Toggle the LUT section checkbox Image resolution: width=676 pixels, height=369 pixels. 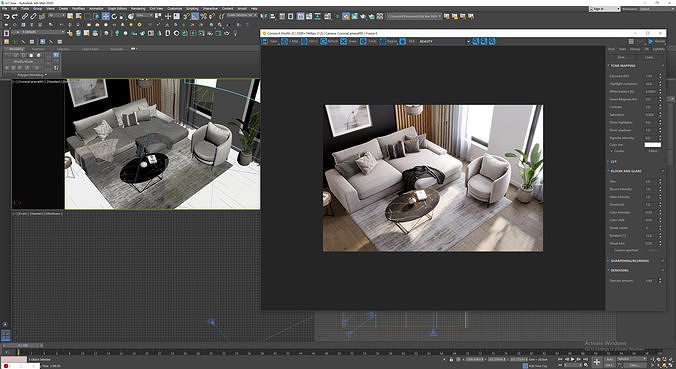608,162
